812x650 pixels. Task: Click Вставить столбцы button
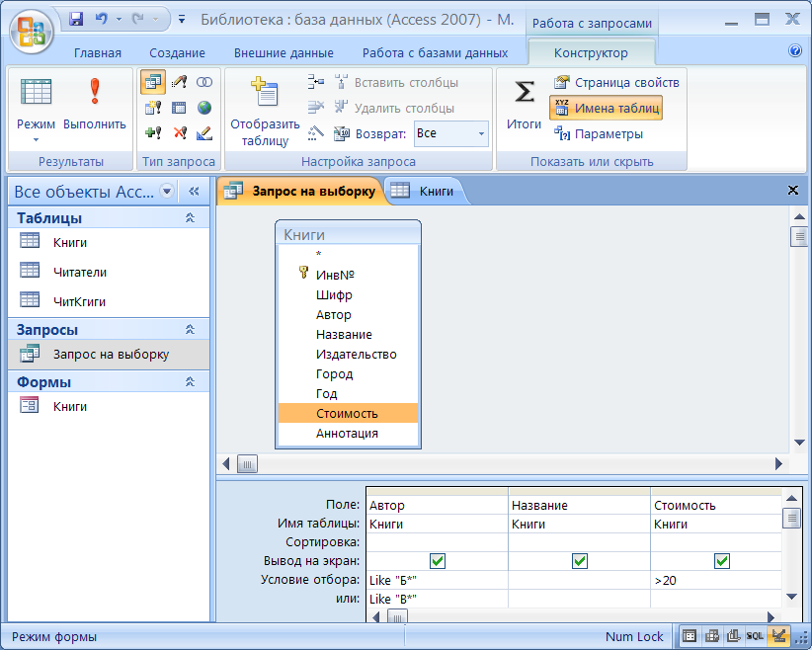(x=396, y=82)
